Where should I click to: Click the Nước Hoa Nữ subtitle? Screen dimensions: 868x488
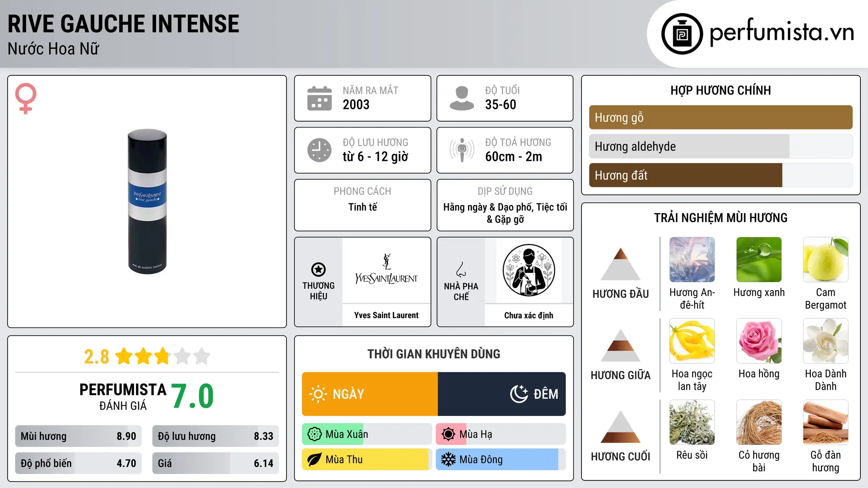click(x=53, y=49)
